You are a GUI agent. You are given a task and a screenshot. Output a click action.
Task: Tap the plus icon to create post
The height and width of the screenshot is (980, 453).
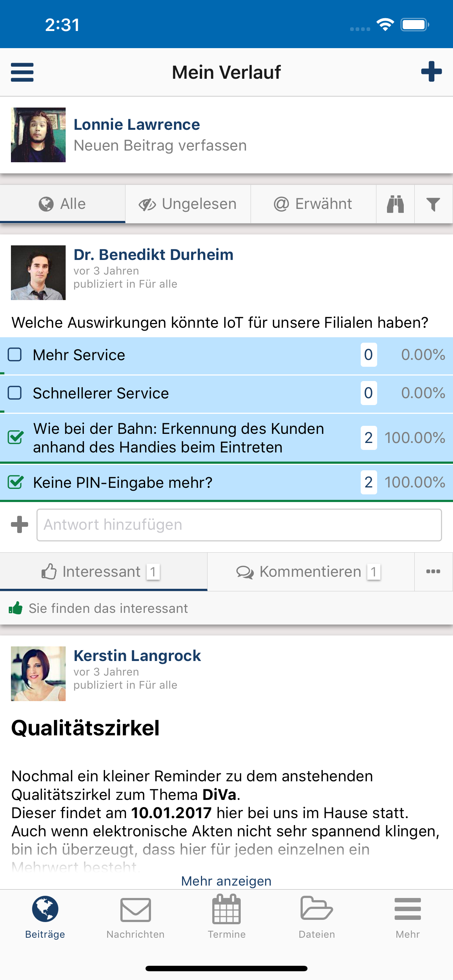[x=431, y=71]
